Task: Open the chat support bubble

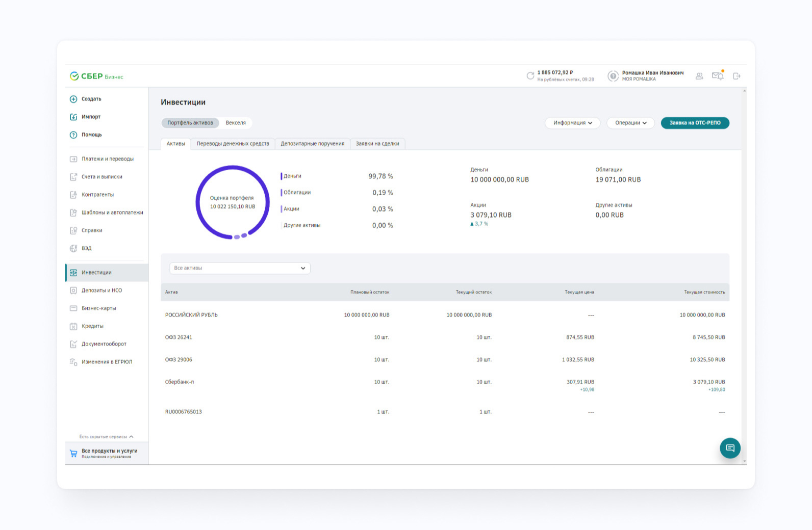Action: [x=730, y=448]
